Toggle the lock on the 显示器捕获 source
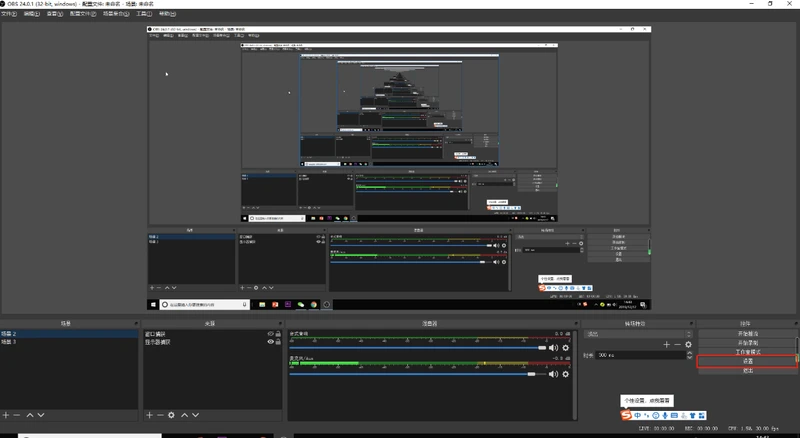 [278, 342]
